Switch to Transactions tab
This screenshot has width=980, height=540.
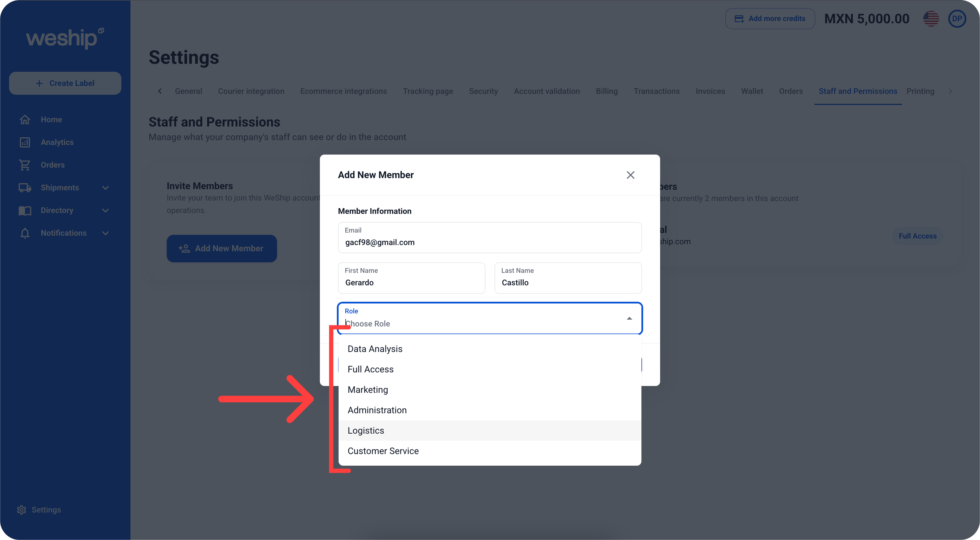coord(657,91)
